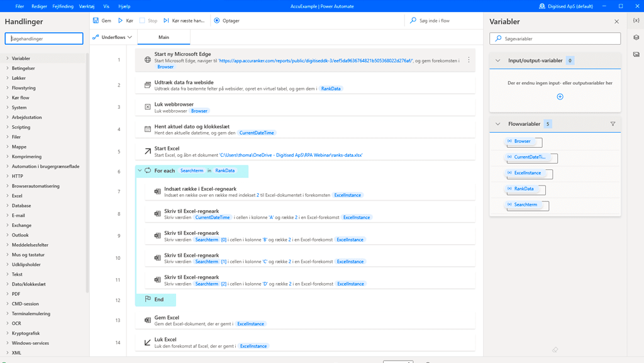This screenshot has height=363, width=644.
Task: Expand the Outlook actions group
Action: 8,235
